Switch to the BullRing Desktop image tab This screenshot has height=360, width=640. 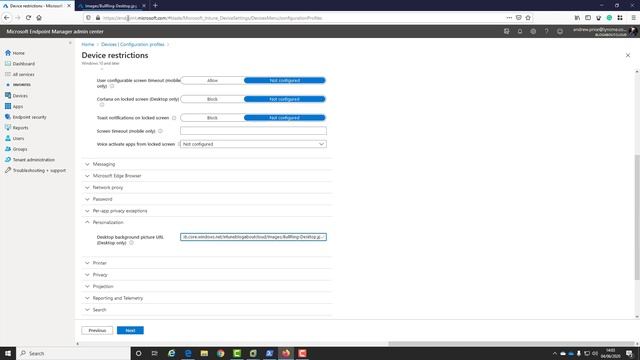click(x=111, y=6)
